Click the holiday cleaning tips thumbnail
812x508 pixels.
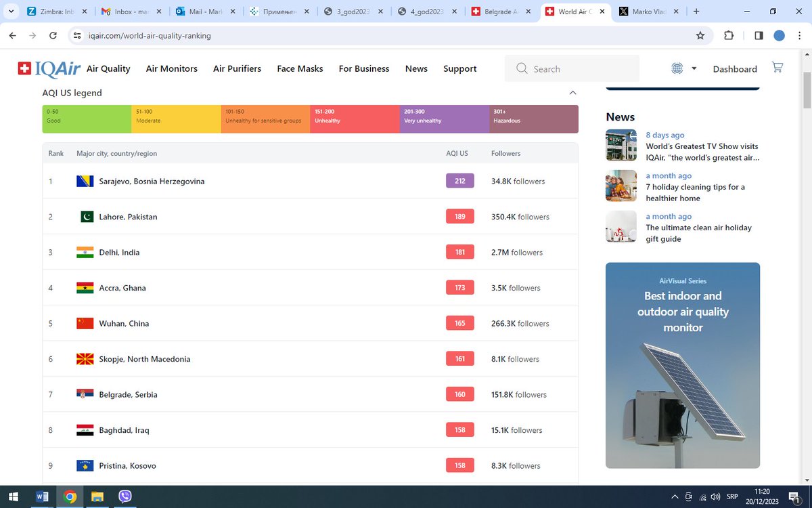click(621, 186)
